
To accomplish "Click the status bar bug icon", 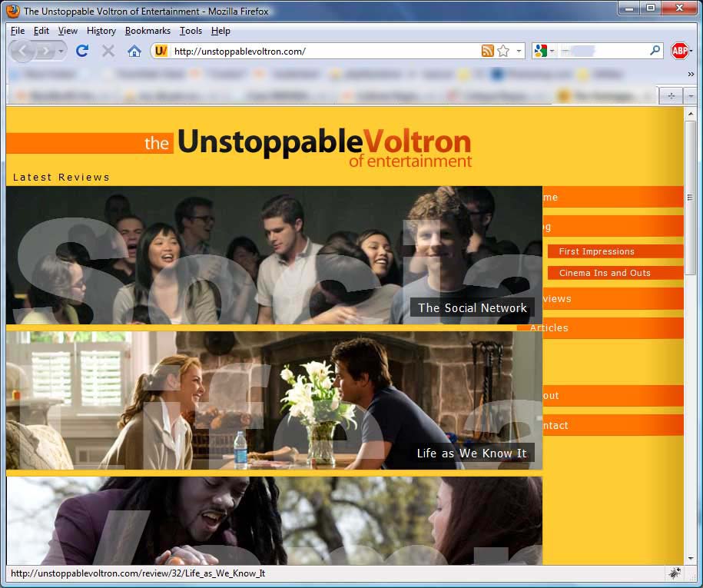I will (x=675, y=573).
